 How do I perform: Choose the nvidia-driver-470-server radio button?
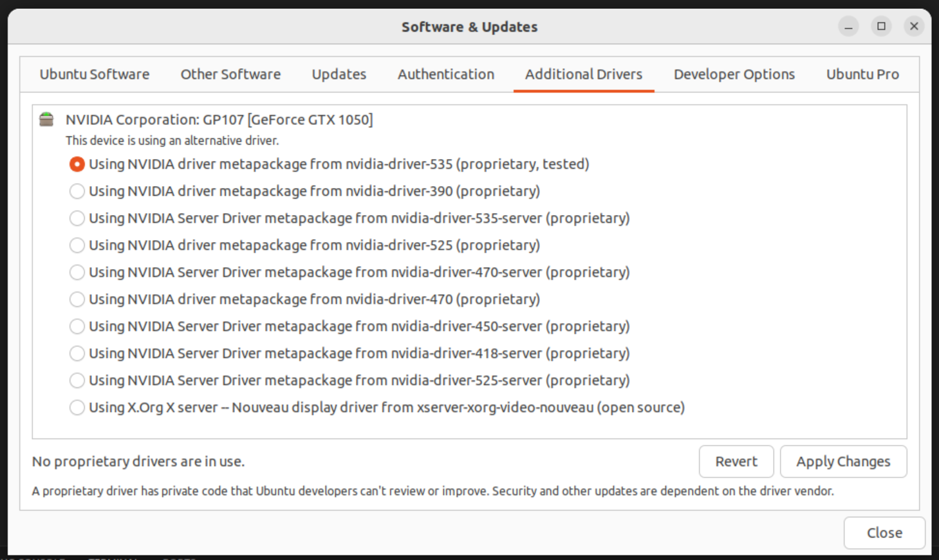(x=77, y=273)
